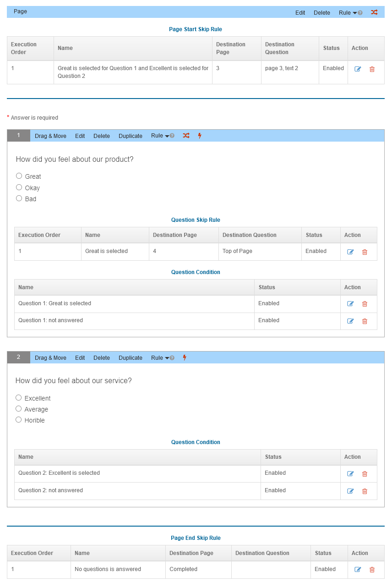The width and height of the screenshot is (392, 588).
Task: Delete the 'Great is selected' skip rule
Action: (x=365, y=252)
